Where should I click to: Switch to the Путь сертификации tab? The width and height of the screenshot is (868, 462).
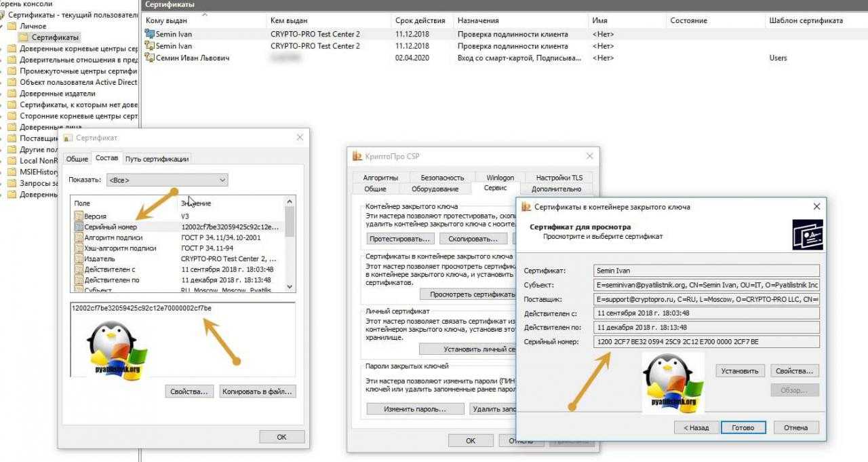point(157,159)
